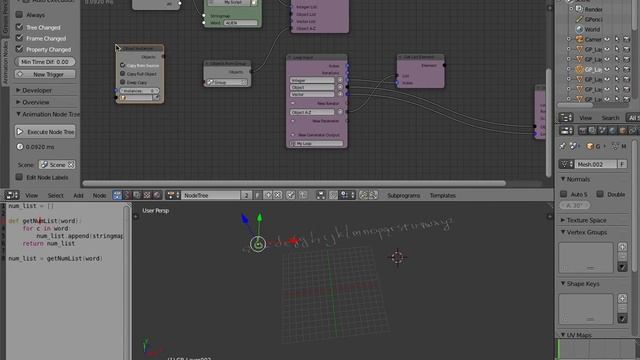Image resolution: width=640 pixels, height=360 pixels.
Task: Adjust the Min Time Dif 0.00 slider
Action: [45, 62]
